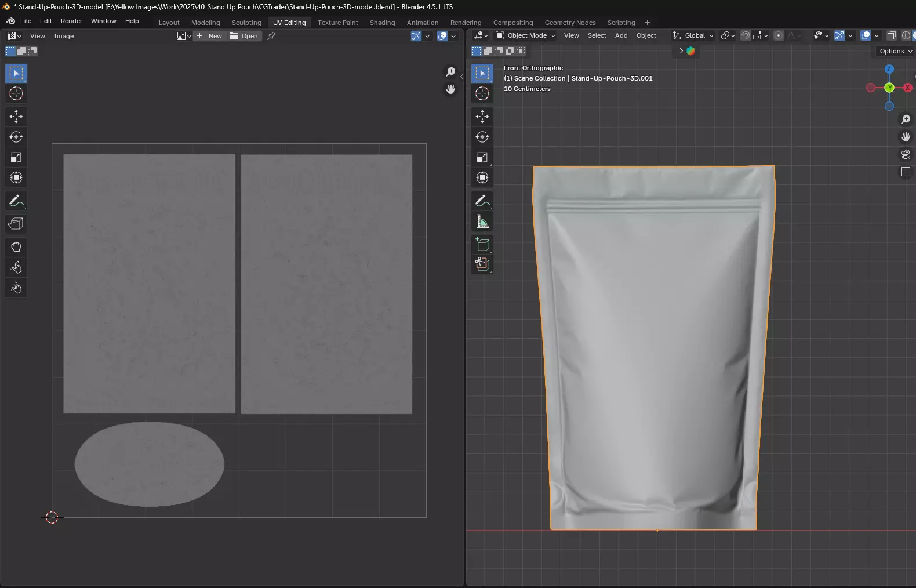Screen dimensions: 916x588
Task: Open the Image menu in UV editor
Action: [x=64, y=36]
